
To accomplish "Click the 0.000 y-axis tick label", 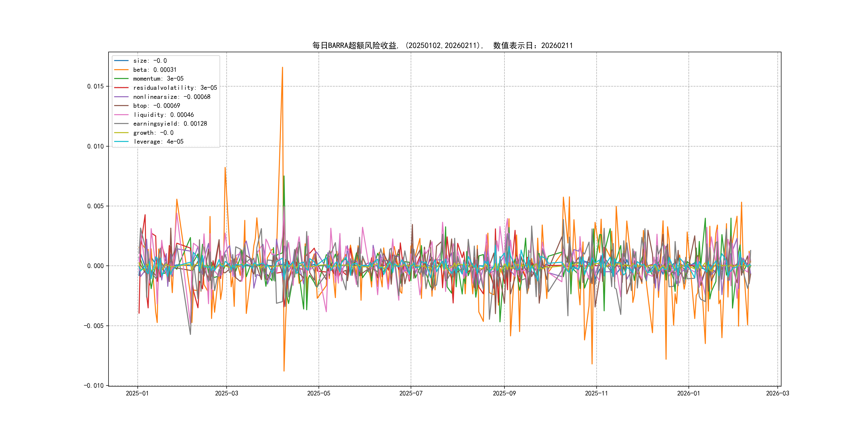I will [x=95, y=266].
